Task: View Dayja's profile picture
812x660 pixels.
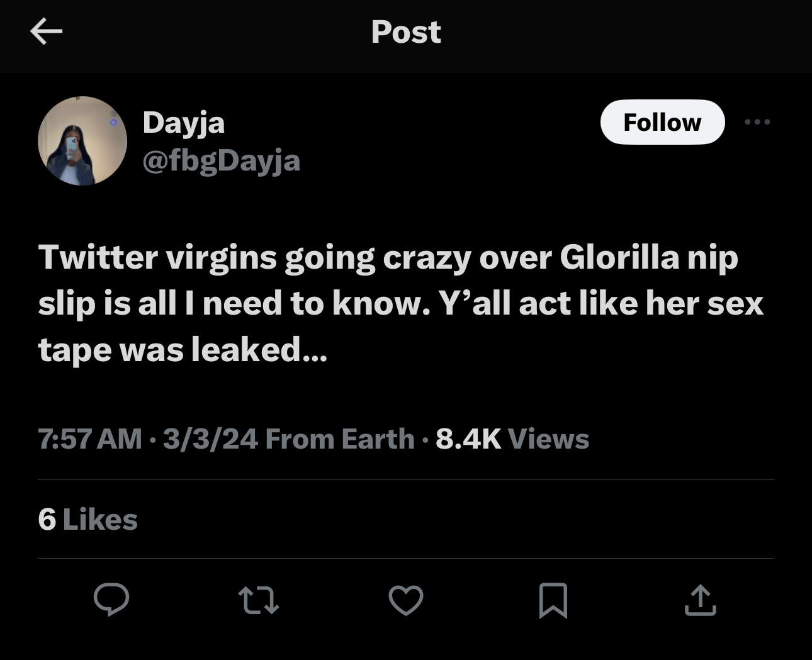Action: coord(82,142)
